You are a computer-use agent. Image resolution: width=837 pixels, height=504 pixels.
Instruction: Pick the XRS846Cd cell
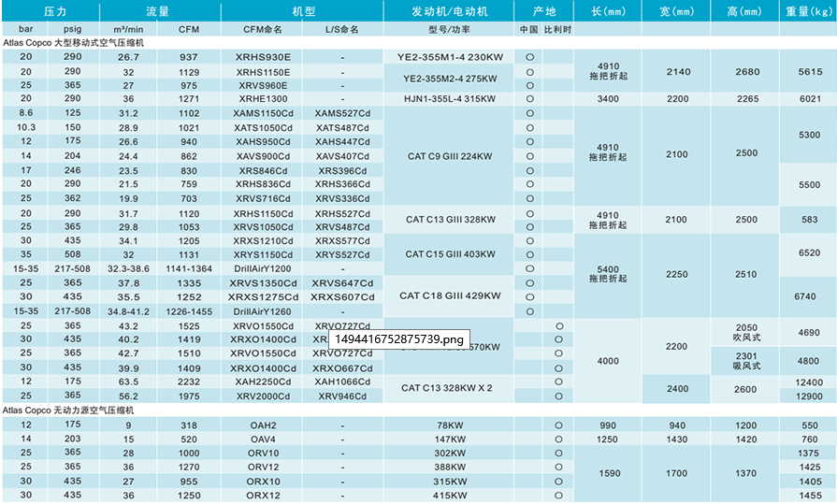pyautogui.click(x=263, y=171)
